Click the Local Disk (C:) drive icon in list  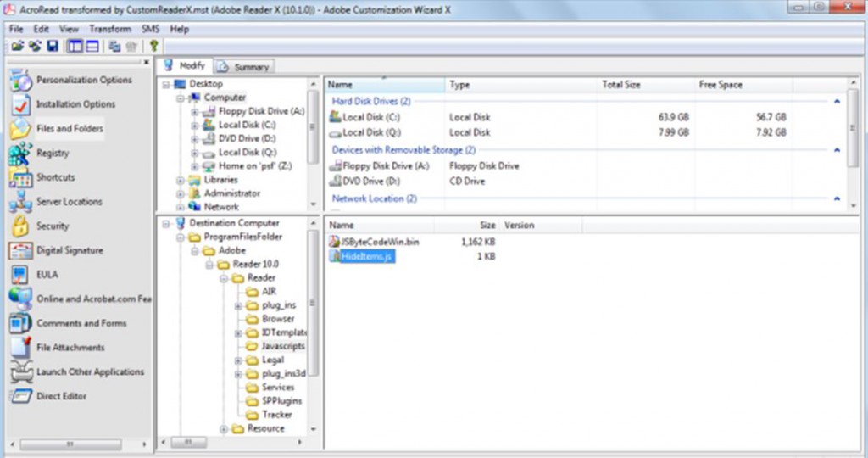click(x=335, y=117)
